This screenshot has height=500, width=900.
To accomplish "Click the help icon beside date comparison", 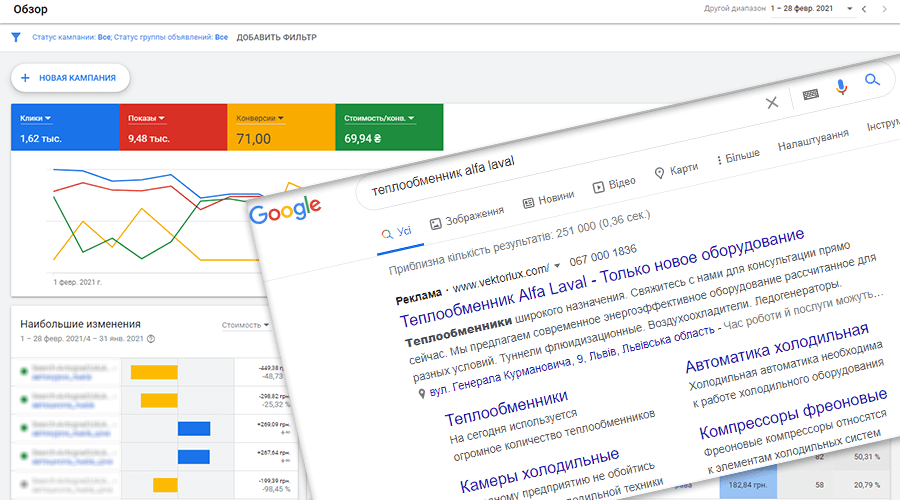I will (x=151, y=339).
